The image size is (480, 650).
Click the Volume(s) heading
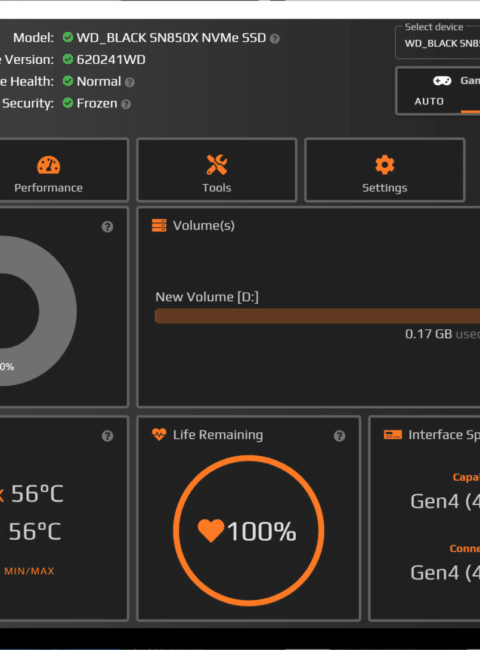pyautogui.click(x=204, y=226)
